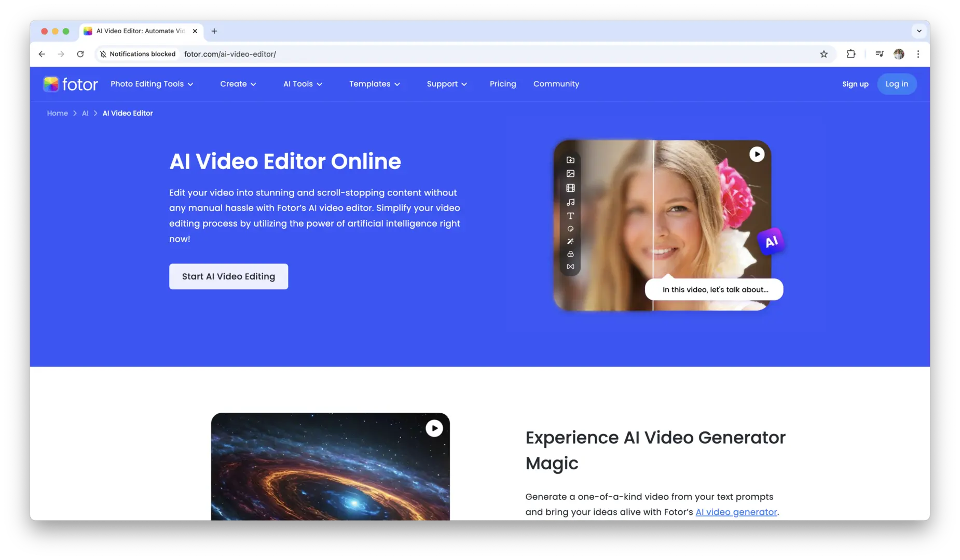Click Start AI Video Editing button

pos(228,276)
